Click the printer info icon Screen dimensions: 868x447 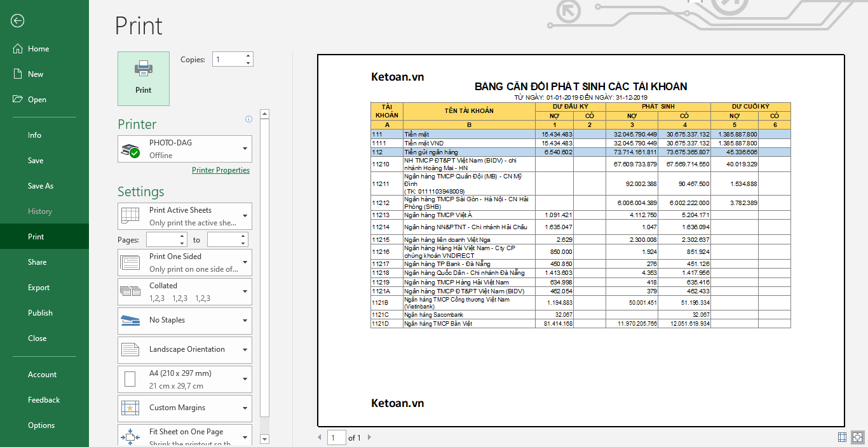248,119
